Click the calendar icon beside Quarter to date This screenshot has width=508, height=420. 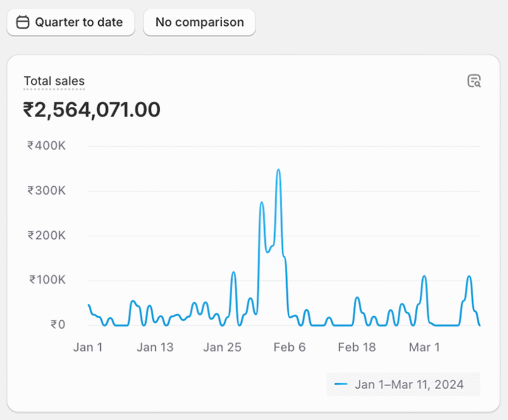(23, 22)
